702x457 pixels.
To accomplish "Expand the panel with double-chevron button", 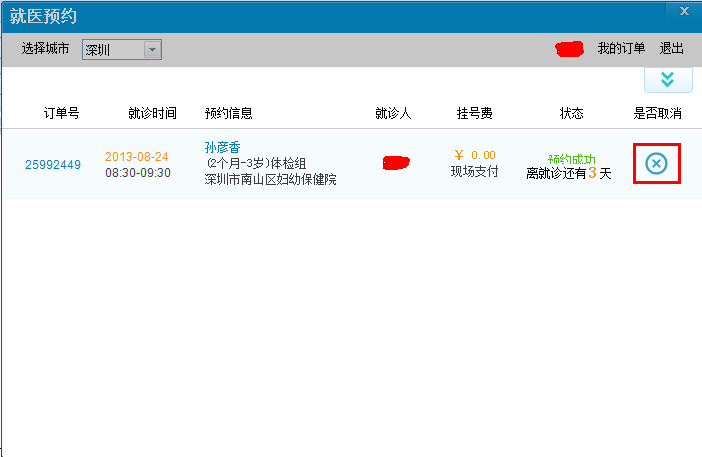I will click(x=667, y=79).
